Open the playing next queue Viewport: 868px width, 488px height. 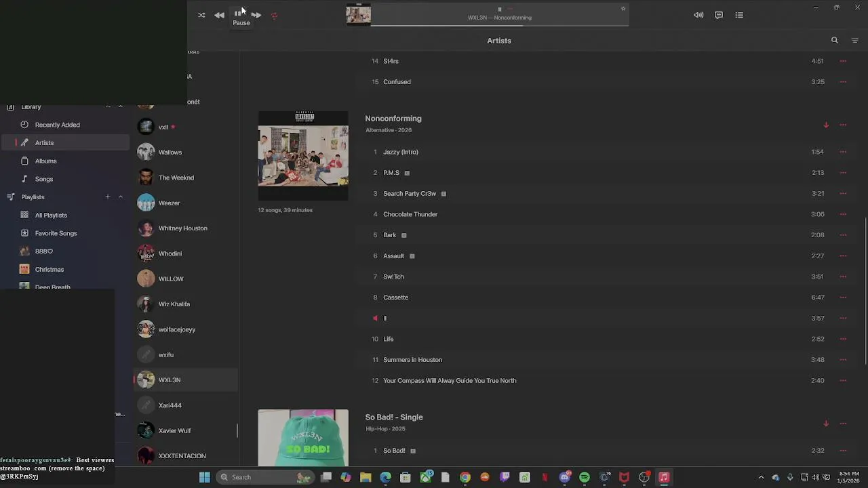739,15
